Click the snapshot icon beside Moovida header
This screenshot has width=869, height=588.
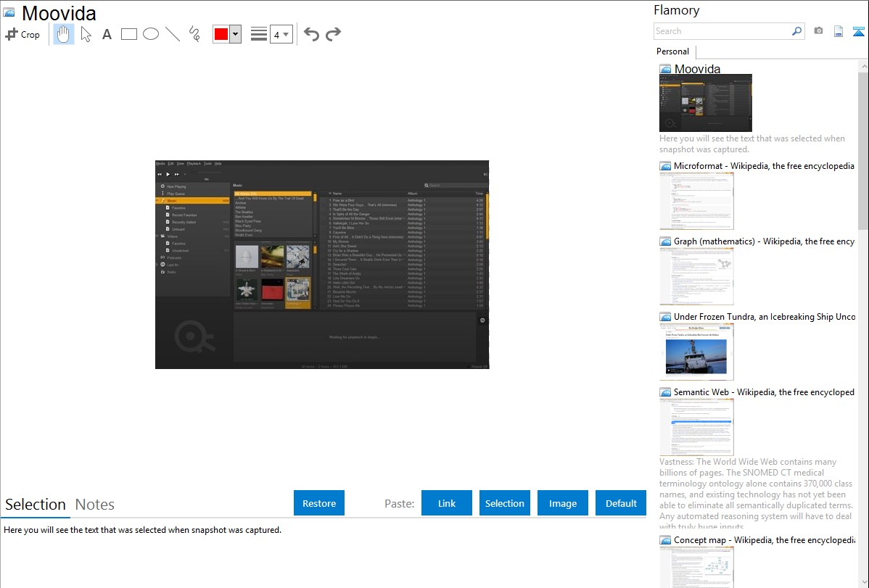pos(9,12)
